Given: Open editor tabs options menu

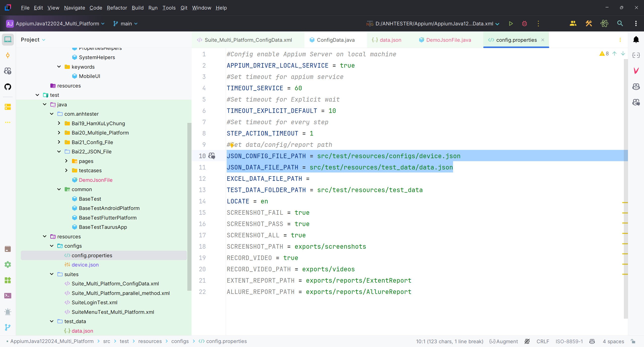Looking at the screenshot, I should click(x=620, y=40).
